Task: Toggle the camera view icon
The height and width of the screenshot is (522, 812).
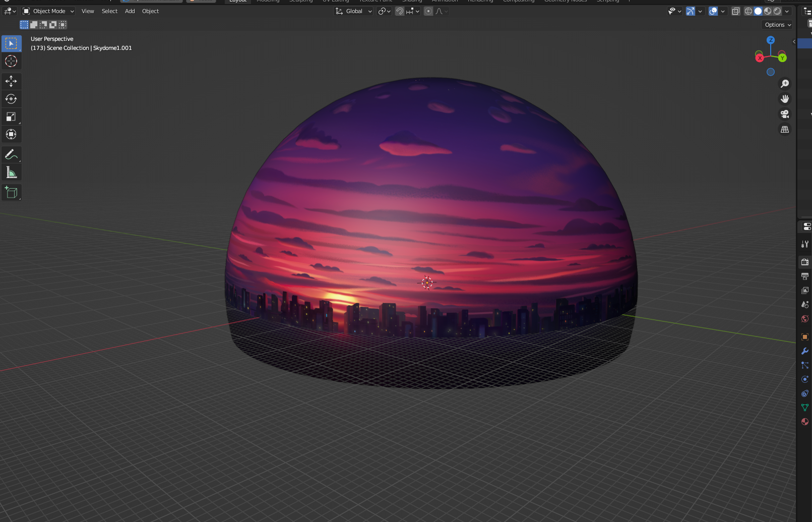Action: pyautogui.click(x=785, y=114)
